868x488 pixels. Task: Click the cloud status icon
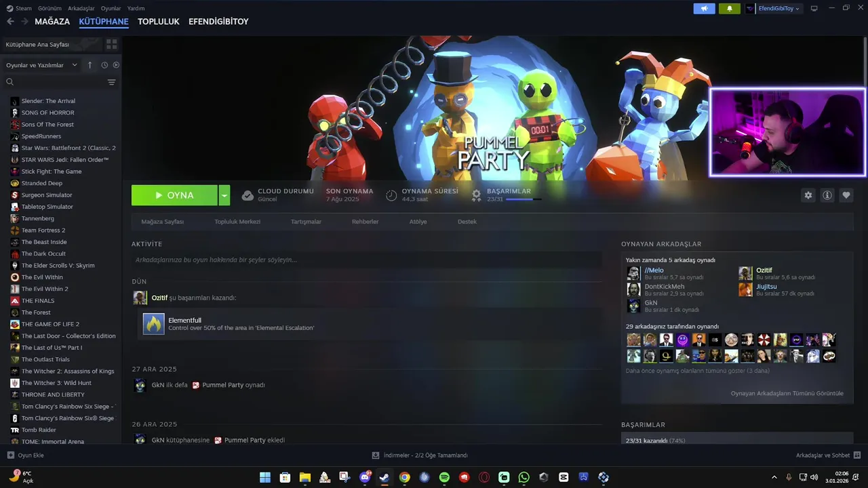click(x=248, y=195)
